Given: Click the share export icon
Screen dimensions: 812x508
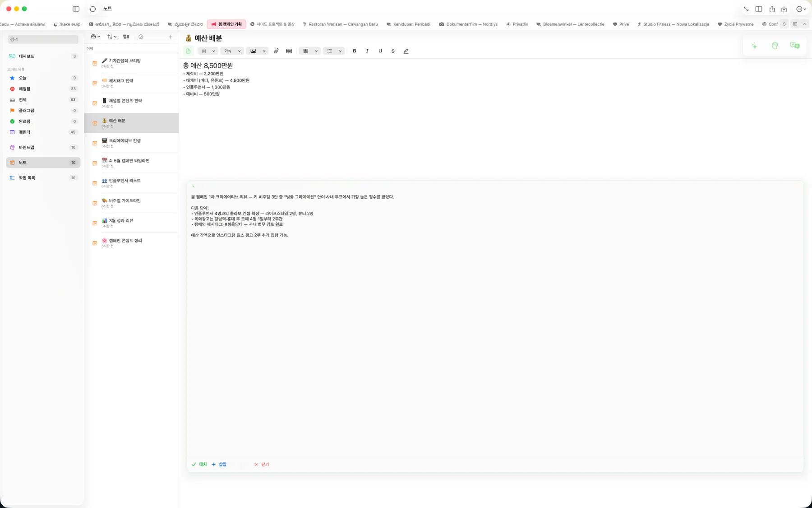Looking at the screenshot, I should 772,9.
